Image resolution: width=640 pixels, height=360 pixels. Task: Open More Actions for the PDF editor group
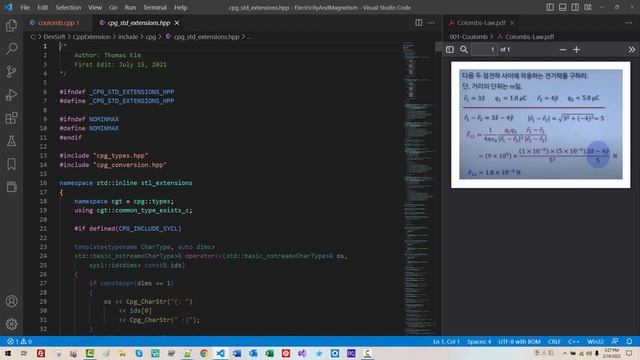point(629,23)
